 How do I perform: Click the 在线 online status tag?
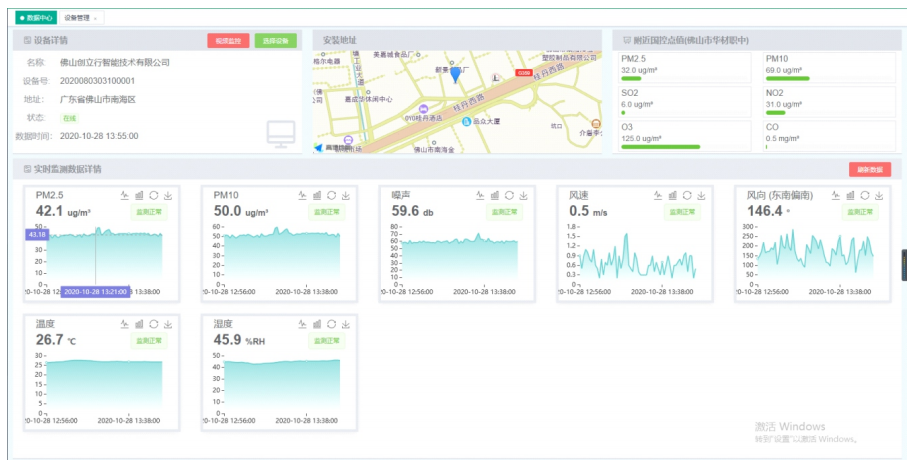pos(69,118)
